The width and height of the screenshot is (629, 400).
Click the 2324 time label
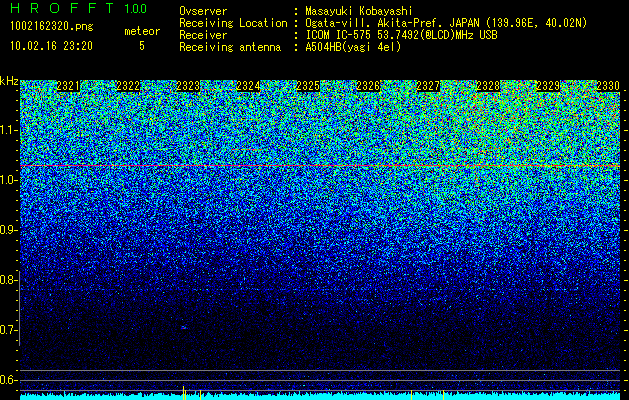click(248, 86)
